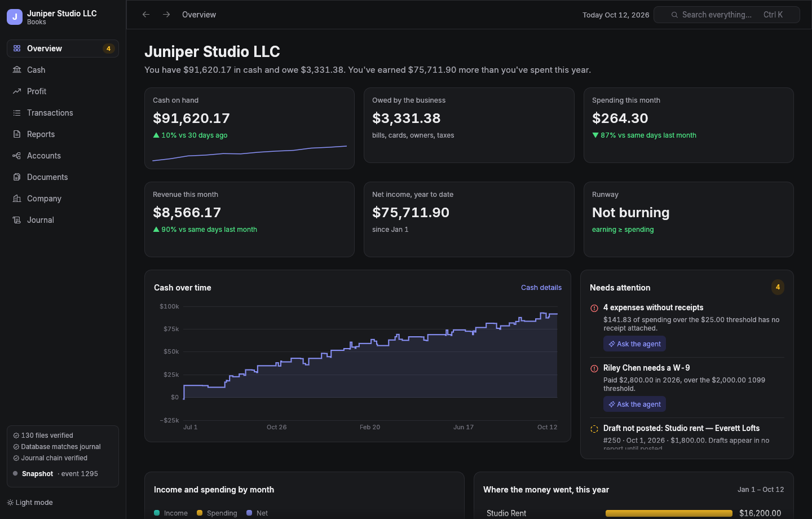The height and width of the screenshot is (519, 812).
Task: Click the Juniper Studio J logo avatar
Action: [15, 17]
